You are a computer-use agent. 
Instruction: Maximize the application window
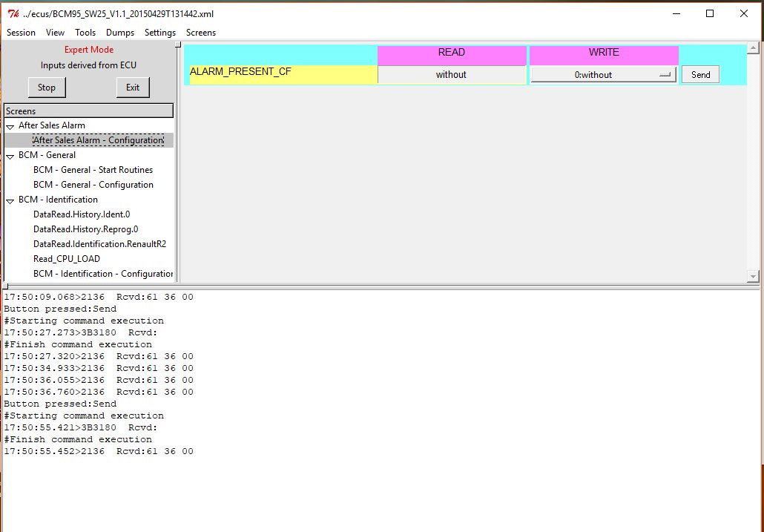710,13
